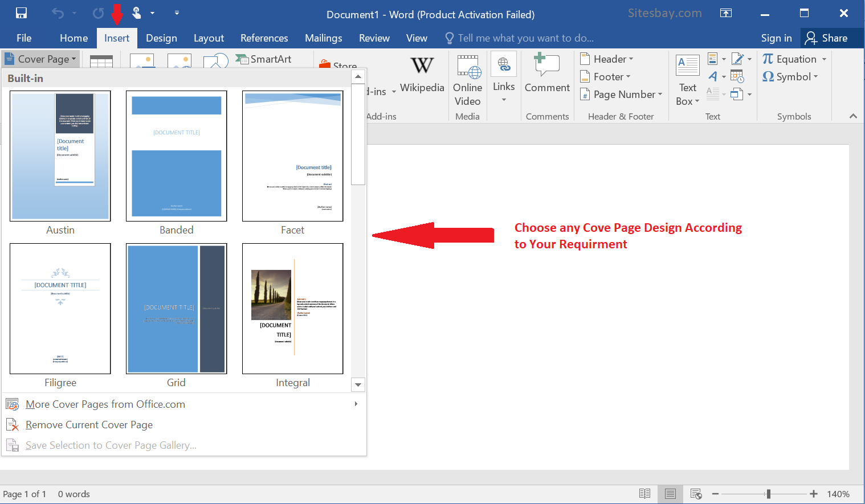Select the Austin cover page thumbnail
This screenshot has width=865, height=504.
click(60, 156)
